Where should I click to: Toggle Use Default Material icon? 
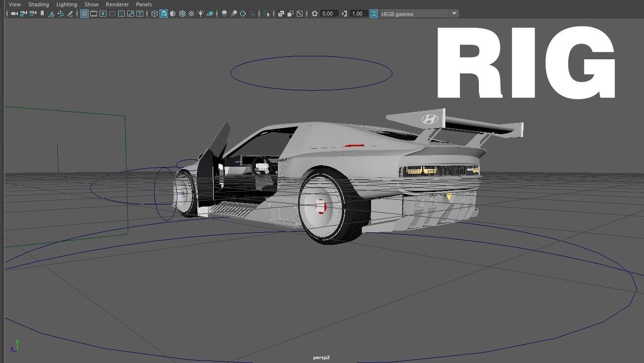(173, 14)
